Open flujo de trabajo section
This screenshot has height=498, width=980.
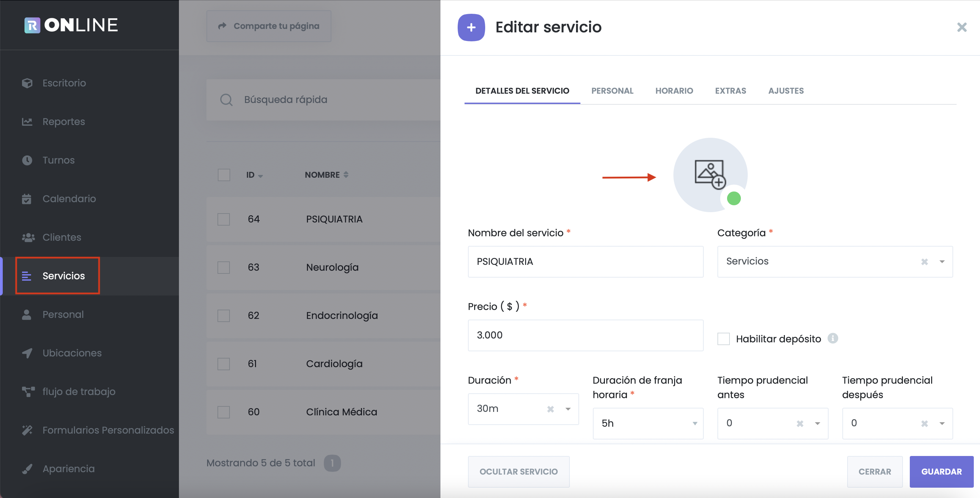point(79,391)
